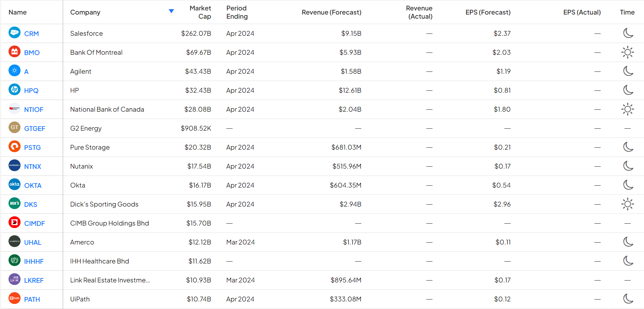
Task: Open the DKS ticker link
Action: [x=31, y=204]
